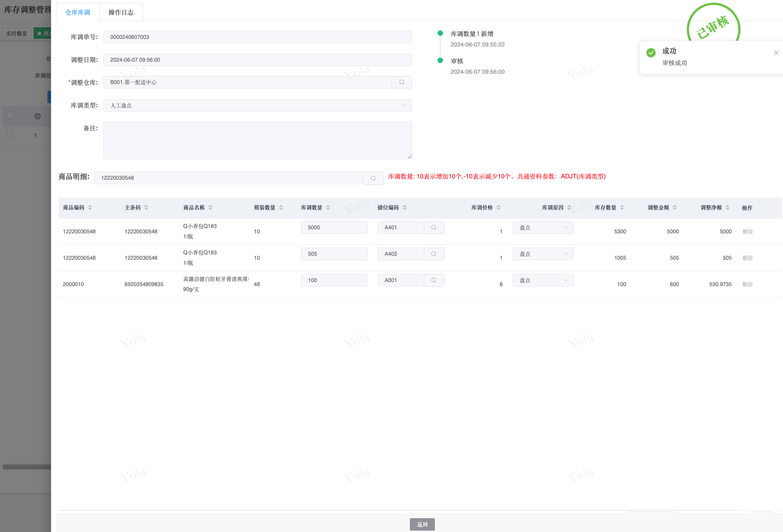Click the 库调单号 field
The width and height of the screenshot is (783, 532).
(258, 37)
